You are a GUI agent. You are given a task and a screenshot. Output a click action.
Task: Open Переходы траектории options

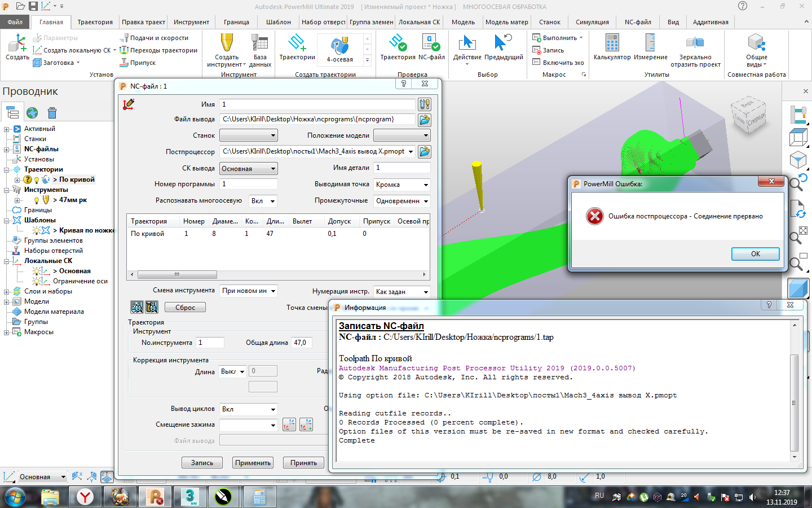158,50
